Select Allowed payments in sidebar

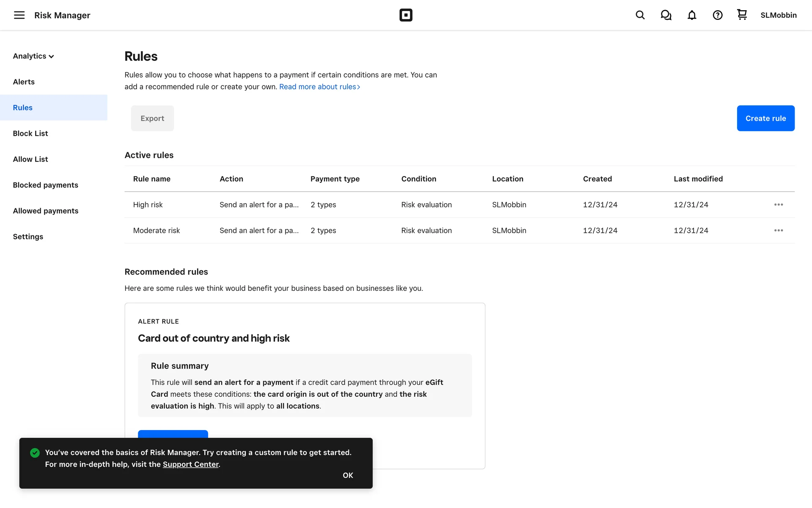(46, 211)
